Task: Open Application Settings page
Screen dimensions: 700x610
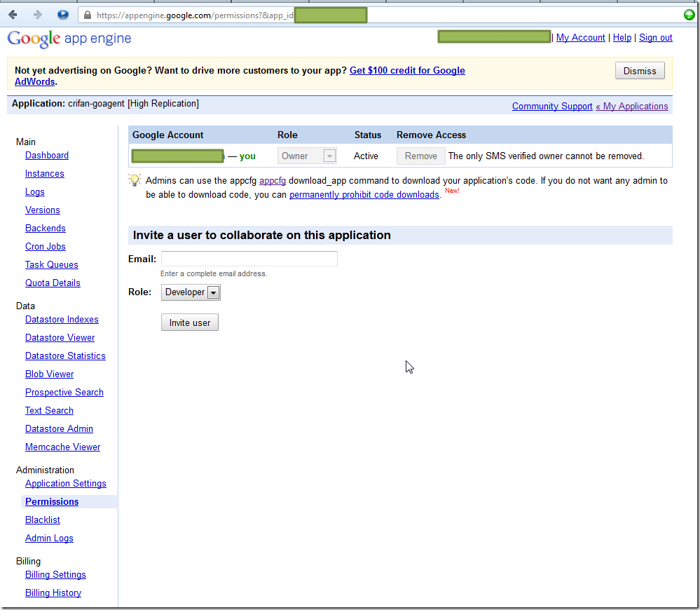Action: coord(66,484)
